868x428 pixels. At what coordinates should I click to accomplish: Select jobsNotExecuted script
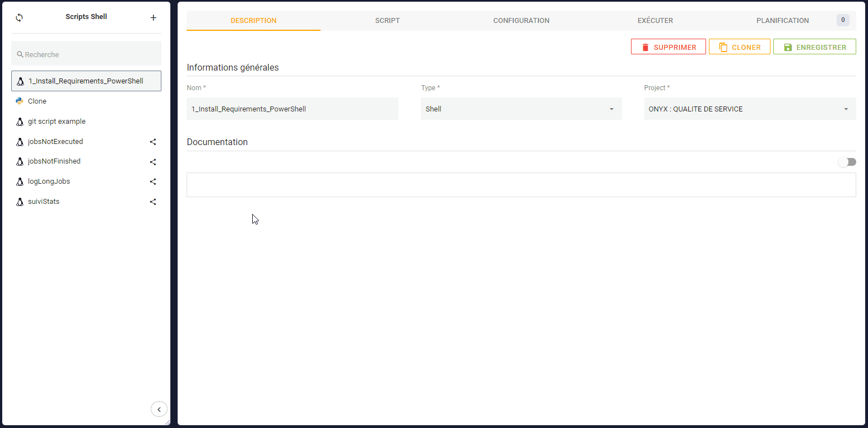[x=86, y=142]
